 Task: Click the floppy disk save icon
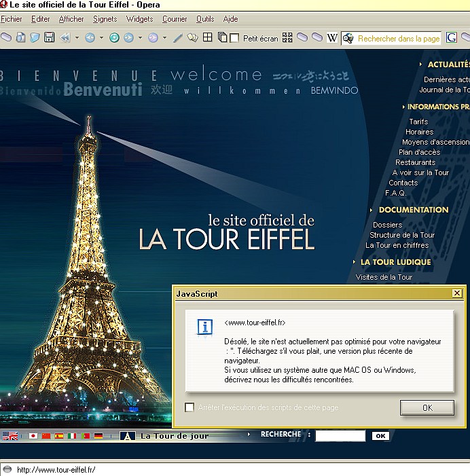49,37
